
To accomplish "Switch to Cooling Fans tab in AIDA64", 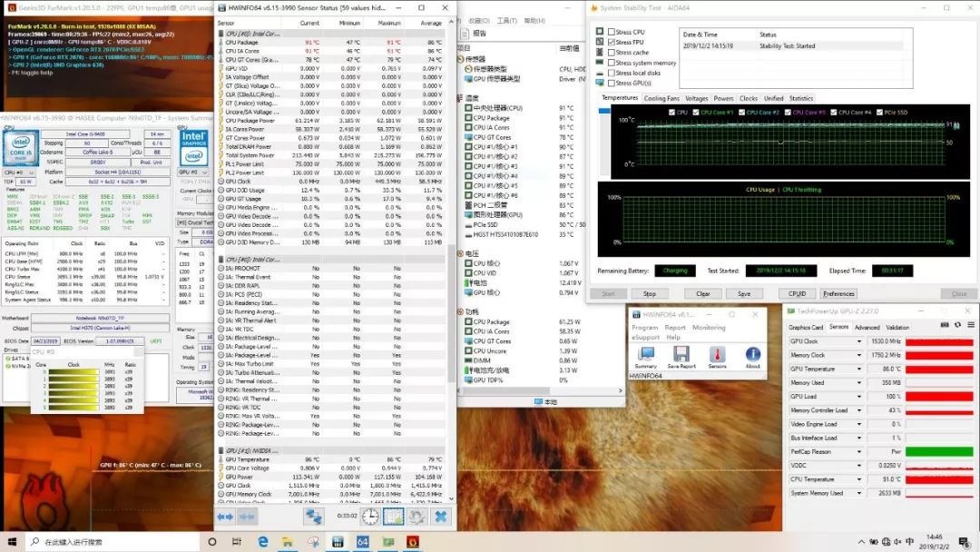I will 661,98.
